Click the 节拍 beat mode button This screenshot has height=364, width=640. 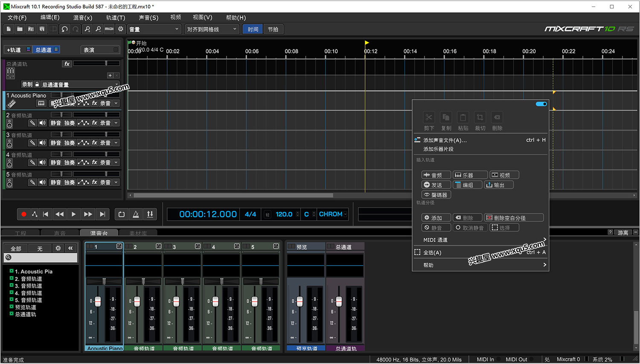click(273, 29)
